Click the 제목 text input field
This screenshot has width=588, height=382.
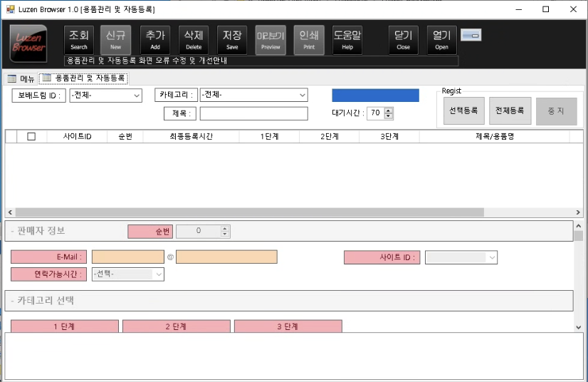tap(253, 114)
